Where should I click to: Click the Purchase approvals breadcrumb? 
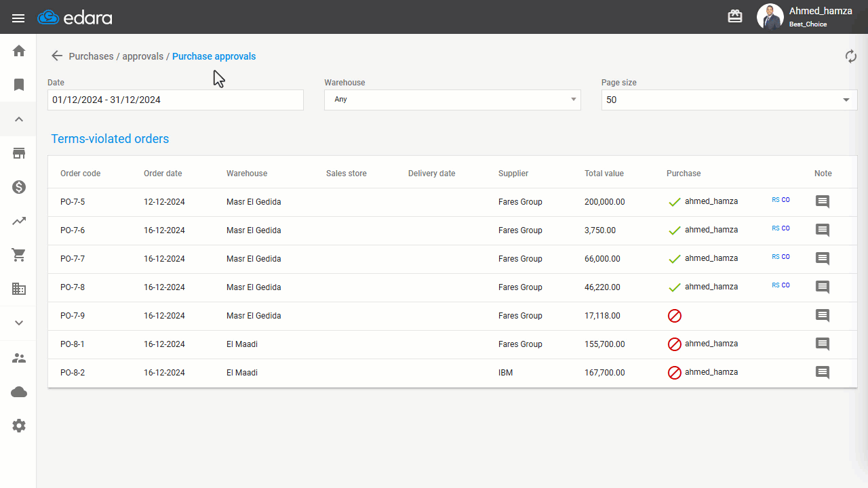pyautogui.click(x=214, y=56)
